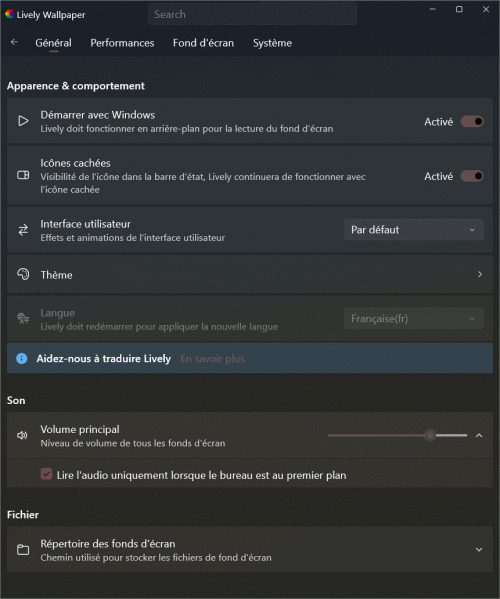The width and height of the screenshot is (500, 599).
Task: Click the palette icon beside Thème
Action: click(23, 274)
